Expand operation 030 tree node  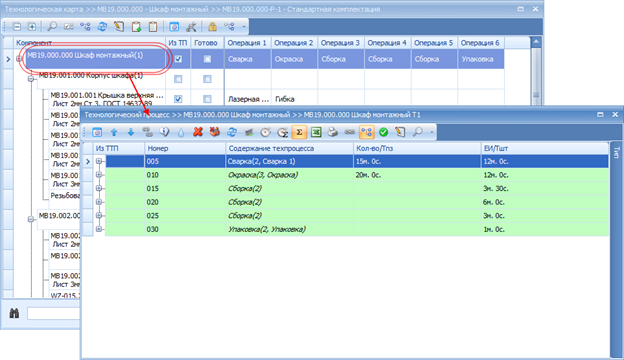[99, 229]
